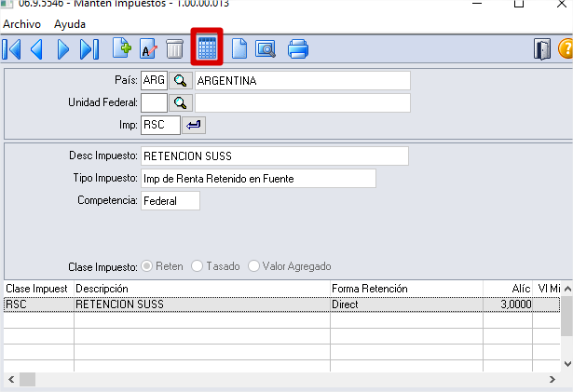573x392 pixels.
Task: Click the Forma Retención column header
Action: pyautogui.click(x=406, y=289)
